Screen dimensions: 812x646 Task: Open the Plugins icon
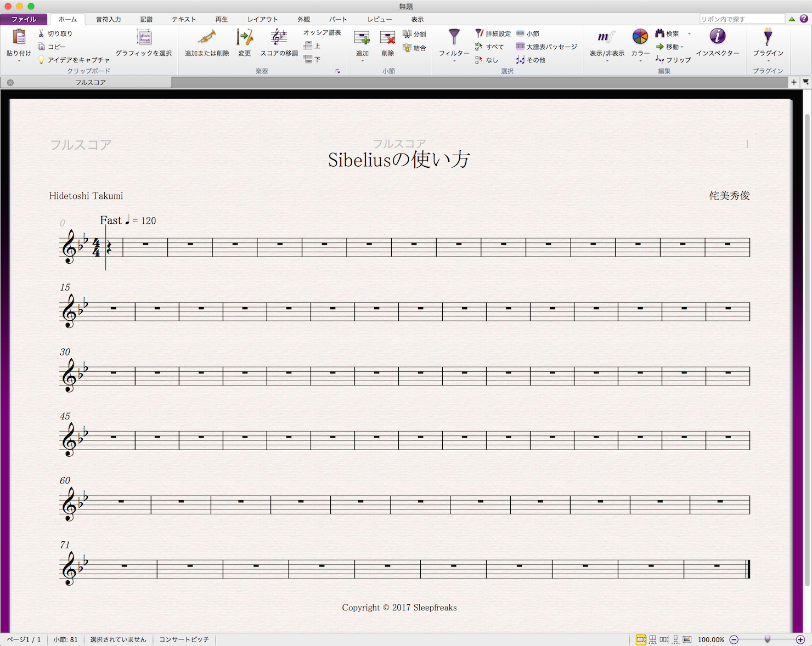pos(768,37)
